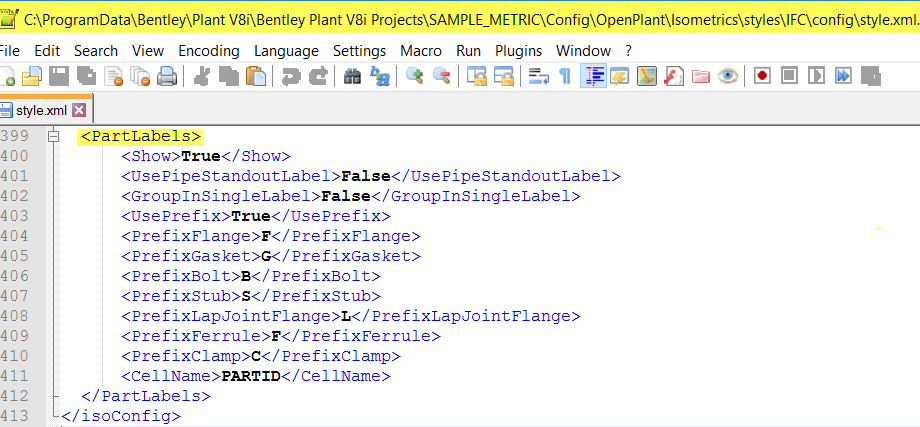Run macro multiple times icon

click(x=843, y=76)
